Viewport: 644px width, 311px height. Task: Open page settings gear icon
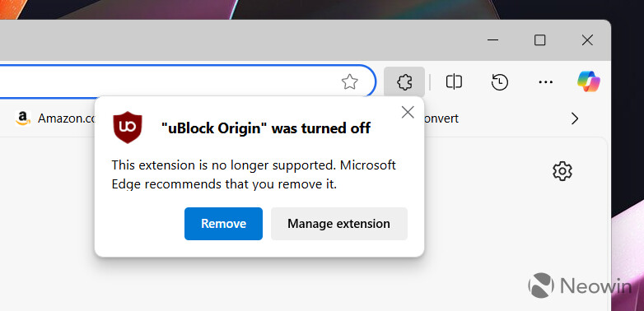tap(562, 171)
